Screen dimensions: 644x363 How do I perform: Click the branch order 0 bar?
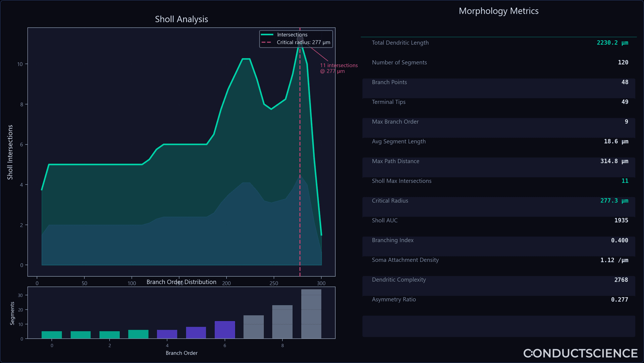pos(52,335)
